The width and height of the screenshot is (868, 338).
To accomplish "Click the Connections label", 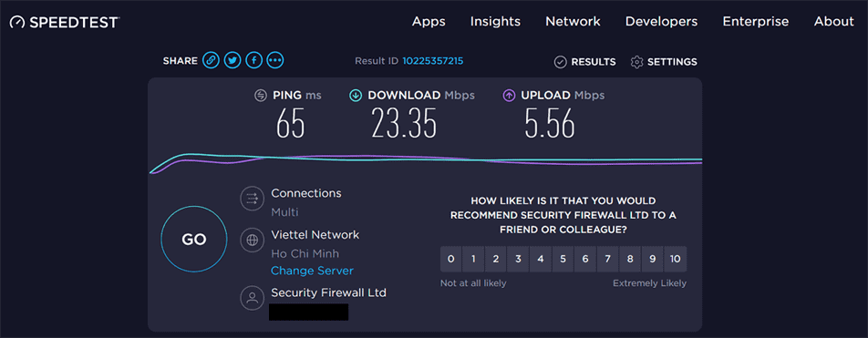I will pos(306,194).
